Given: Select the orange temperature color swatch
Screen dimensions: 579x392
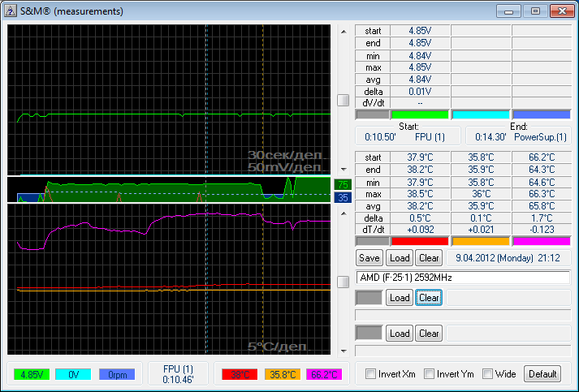Looking at the screenshot, I should pos(480,241).
